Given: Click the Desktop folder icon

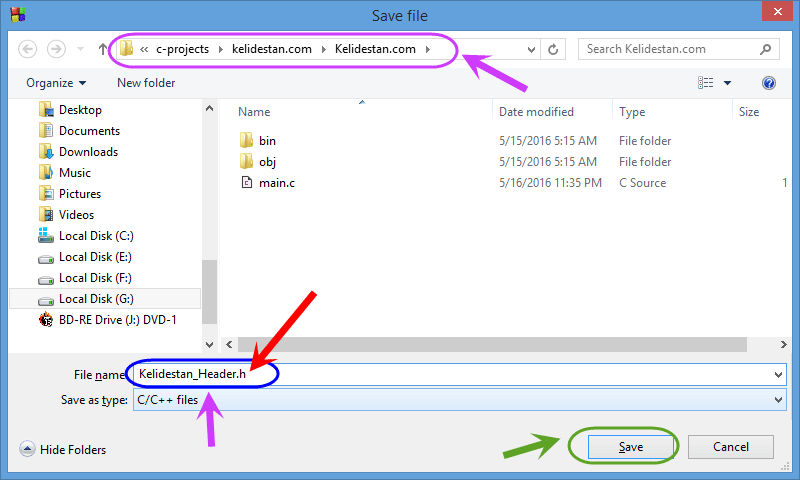Looking at the screenshot, I should [46, 110].
